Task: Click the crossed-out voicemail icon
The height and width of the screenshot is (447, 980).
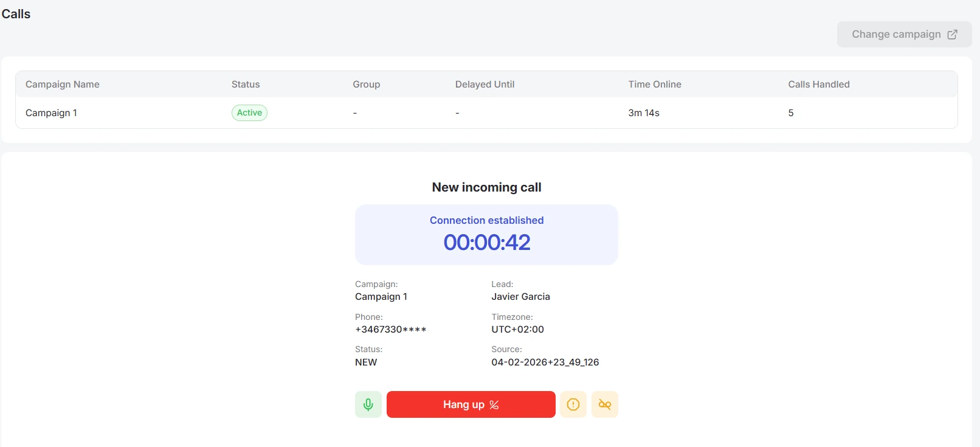Action: pos(605,404)
